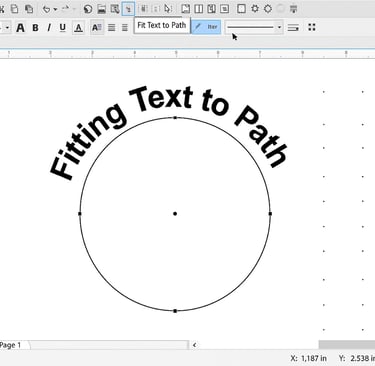Click the highlighted Fit Text to Path icon
This screenshot has height=366, width=375.
click(x=128, y=9)
